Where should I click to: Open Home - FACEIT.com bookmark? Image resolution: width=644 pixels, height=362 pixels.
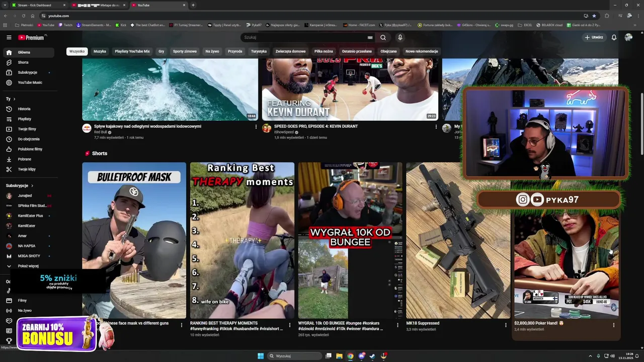tap(360, 25)
